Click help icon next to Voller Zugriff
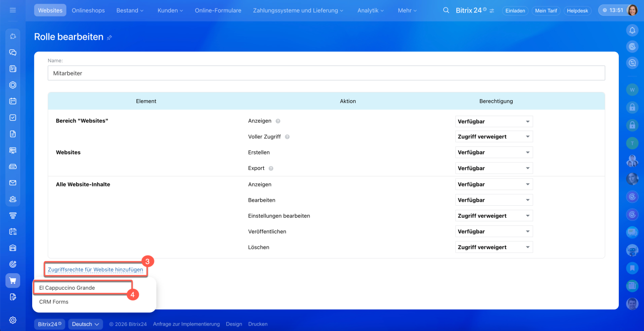 click(288, 137)
